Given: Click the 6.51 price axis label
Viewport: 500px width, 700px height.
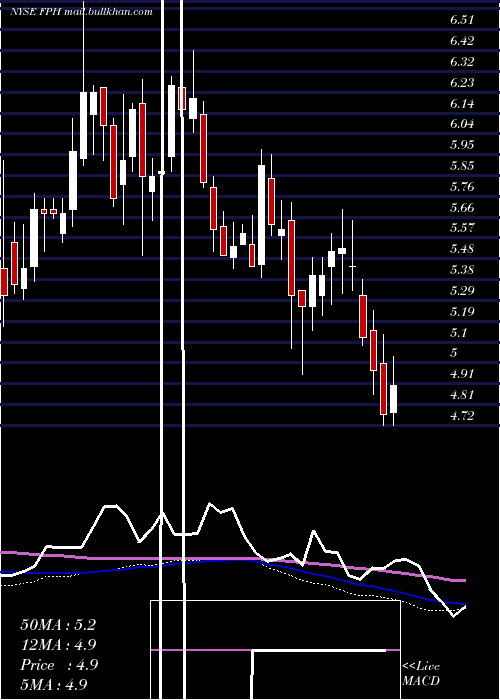Looking at the screenshot, I should pyautogui.click(x=462, y=20).
